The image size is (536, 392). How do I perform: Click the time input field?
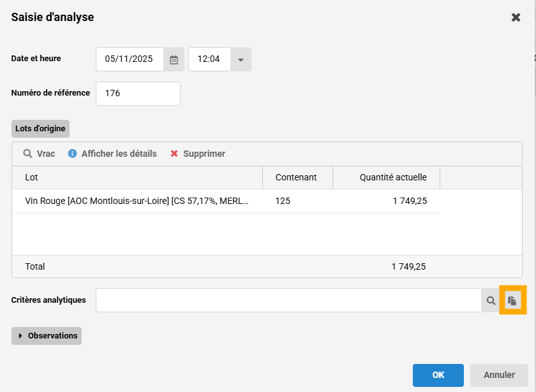(x=209, y=59)
